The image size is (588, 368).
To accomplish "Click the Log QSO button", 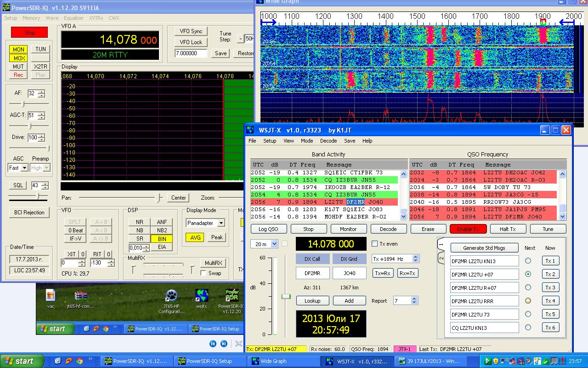I will 269,229.
